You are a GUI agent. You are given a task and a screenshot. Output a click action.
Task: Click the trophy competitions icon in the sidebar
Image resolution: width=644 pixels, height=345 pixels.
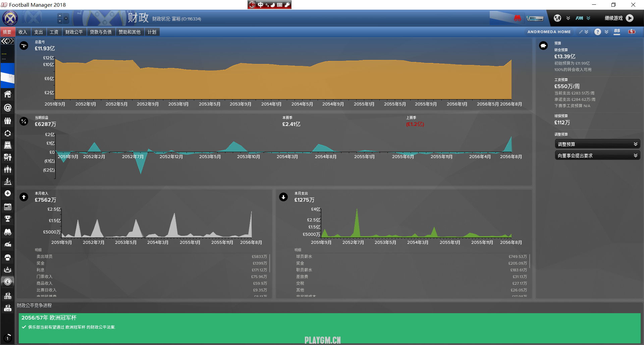tap(7, 219)
